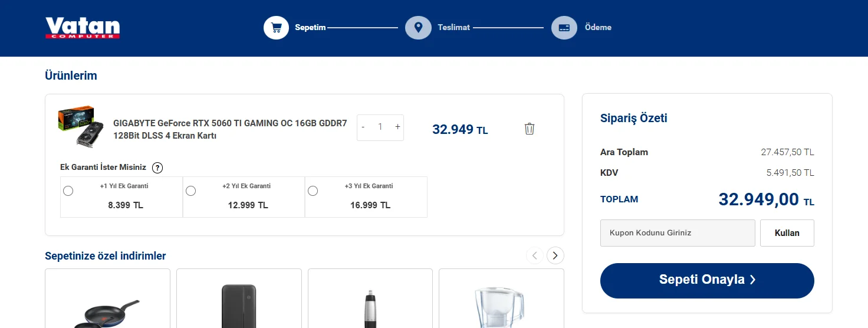This screenshot has height=328, width=868.
Task: Click the Ek Garanti İster Misiniz label
Action: [103, 167]
